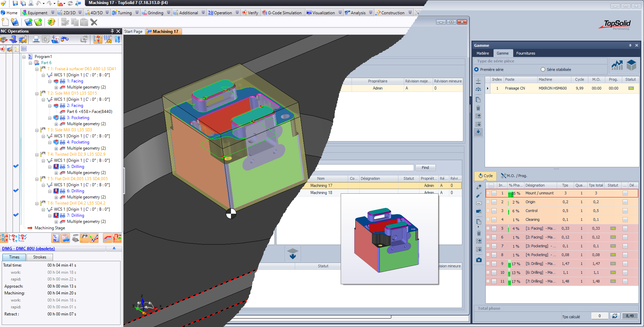Click the New document icon in Home ribbon

[x=5, y=22]
